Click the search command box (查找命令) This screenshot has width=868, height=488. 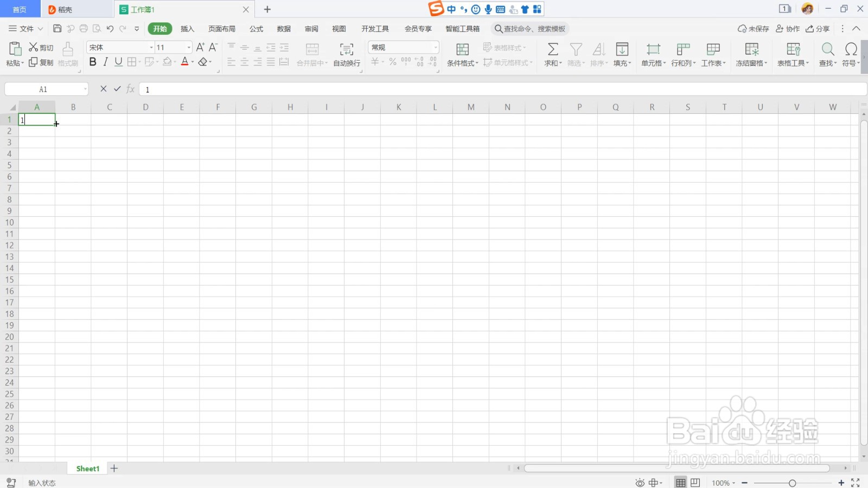[529, 29]
